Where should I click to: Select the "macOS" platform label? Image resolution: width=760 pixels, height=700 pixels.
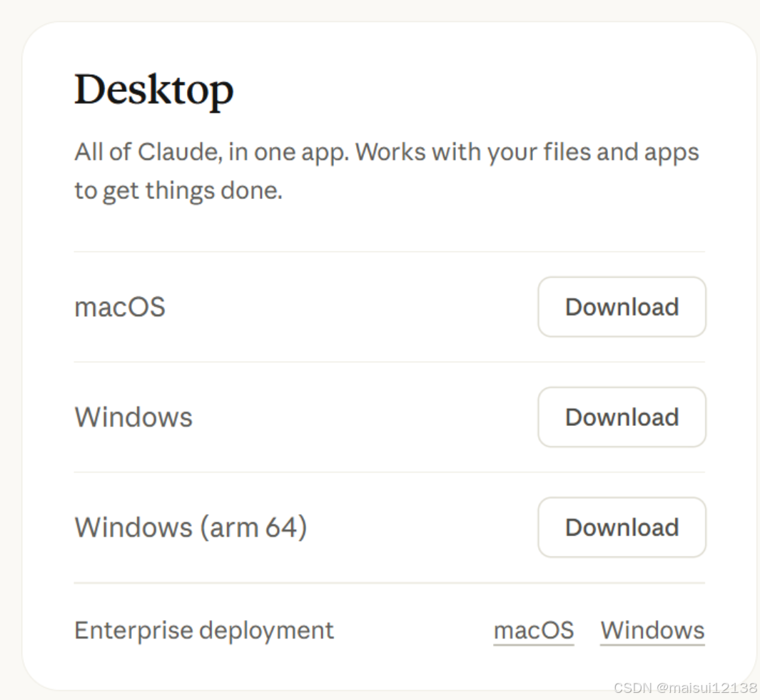coord(120,308)
